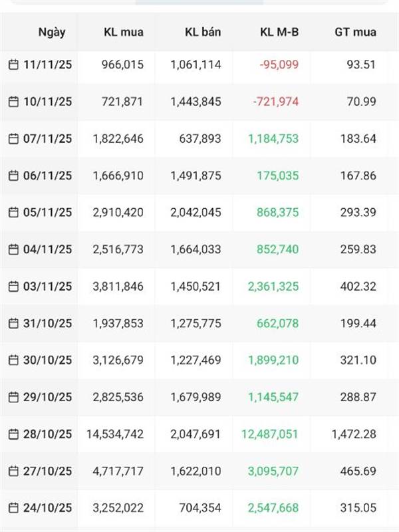Click calendar icon beside 03/11/25
399x532 pixels.
[13, 287]
